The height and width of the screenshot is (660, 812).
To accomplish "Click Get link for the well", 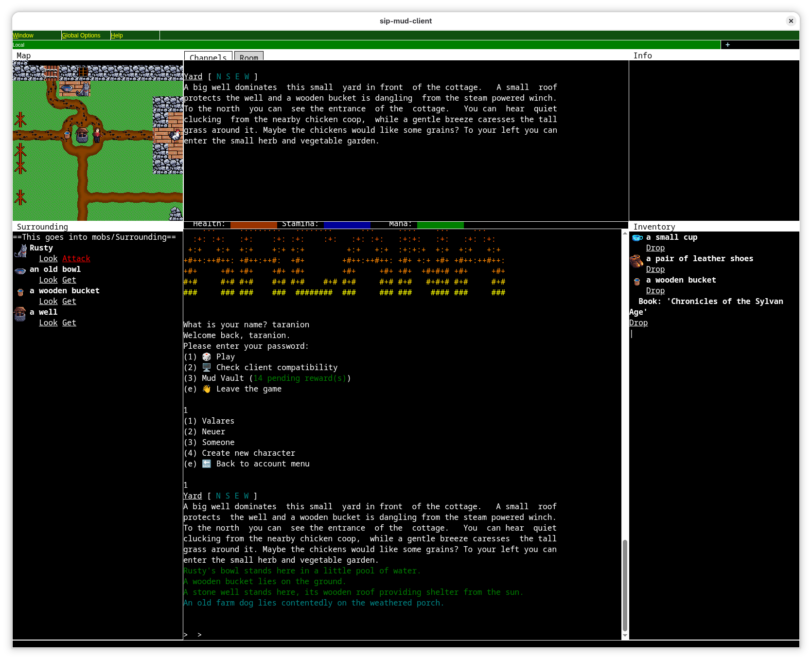I will point(69,323).
